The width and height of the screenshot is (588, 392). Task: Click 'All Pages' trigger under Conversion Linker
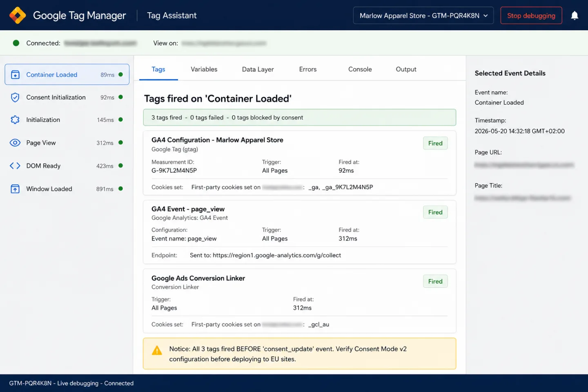164,308
